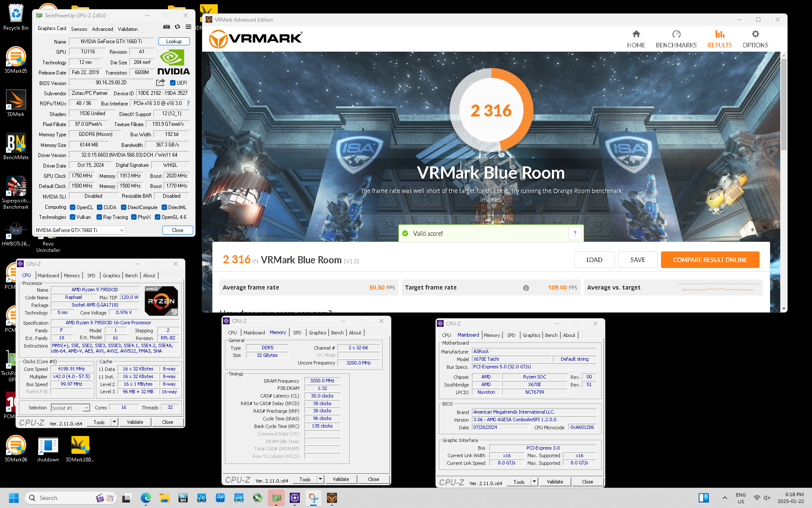Viewport: 812px width, 508px height.
Task: Click Snipping Tool taskbar icon
Action: (313, 498)
